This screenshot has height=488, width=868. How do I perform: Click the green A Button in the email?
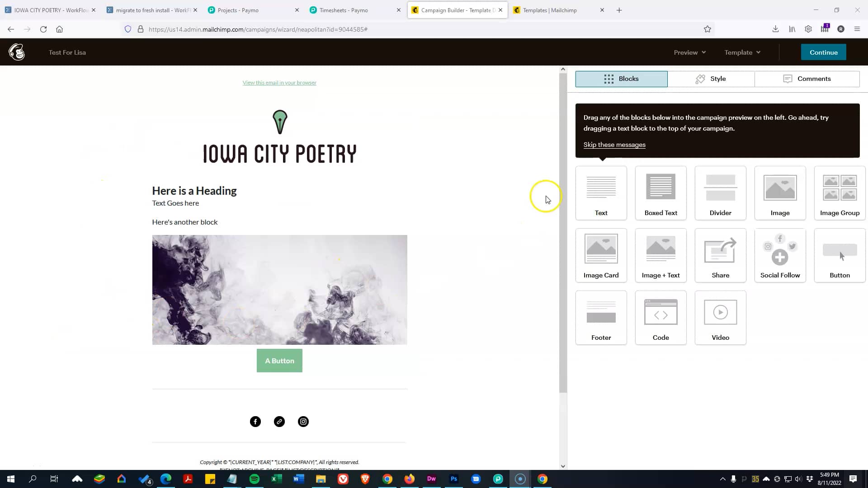pos(279,361)
